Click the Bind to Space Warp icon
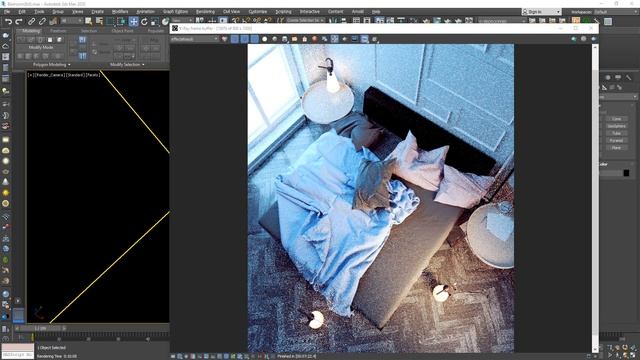Viewport: 640px width, 360px height. [x=53, y=21]
